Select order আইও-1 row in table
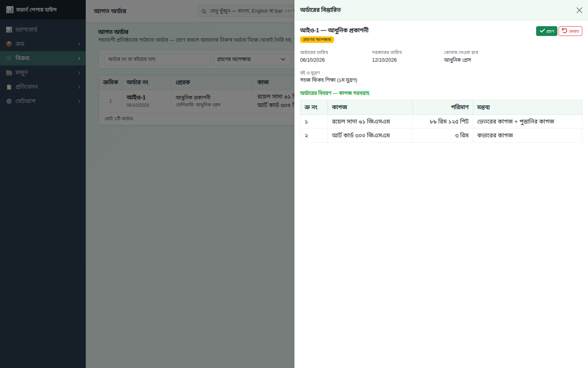 coord(196,101)
